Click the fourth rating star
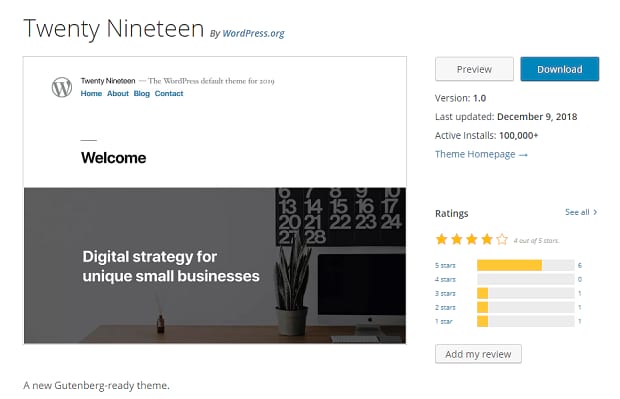Viewport: 620px width, 399px height. click(487, 239)
